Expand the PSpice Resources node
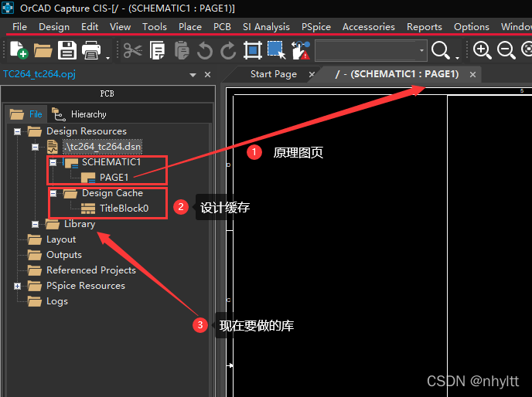532x397 pixels. click(17, 286)
